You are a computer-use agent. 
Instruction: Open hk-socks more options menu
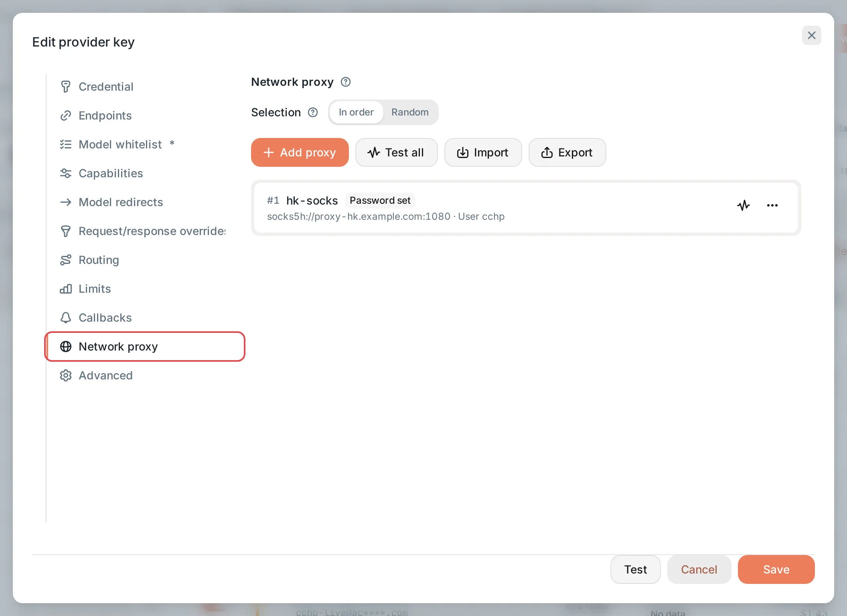(772, 205)
